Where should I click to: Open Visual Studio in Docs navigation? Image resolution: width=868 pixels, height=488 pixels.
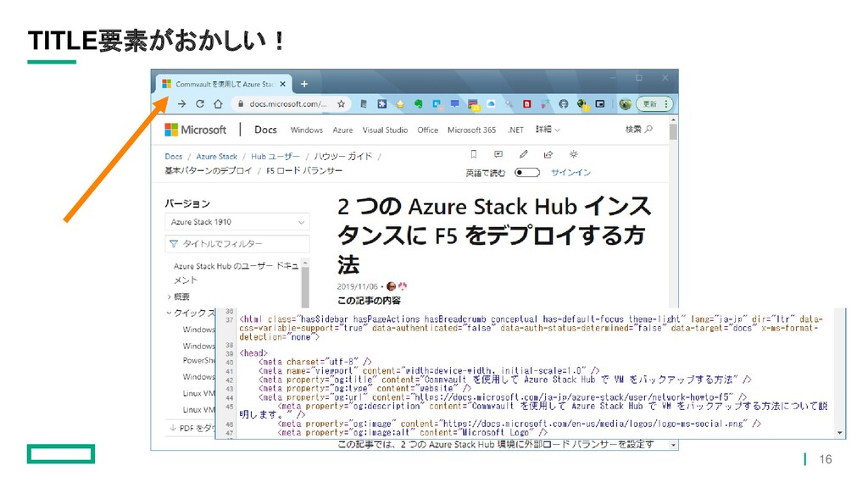(x=385, y=130)
